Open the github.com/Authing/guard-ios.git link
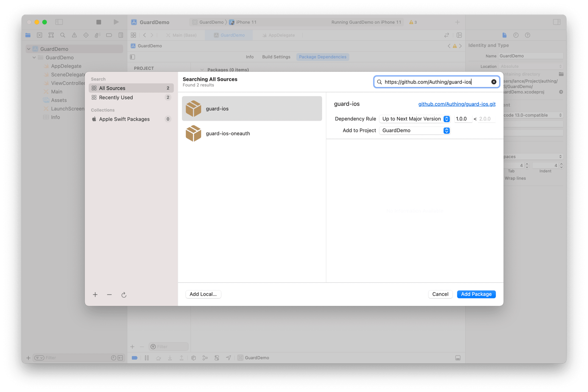Image resolution: width=588 pixels, height=392 pixels. (x=457, y=104)
